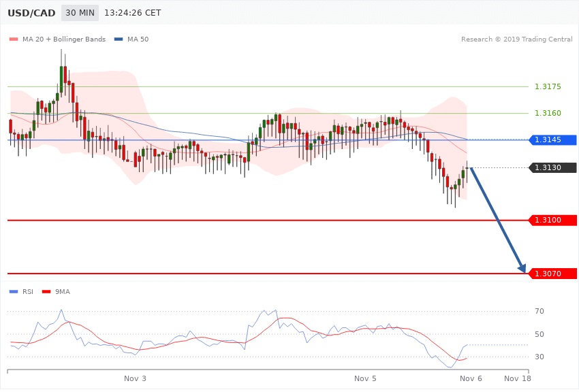
Task: Click the USD/CAD pair title
Action: [31, 13]
